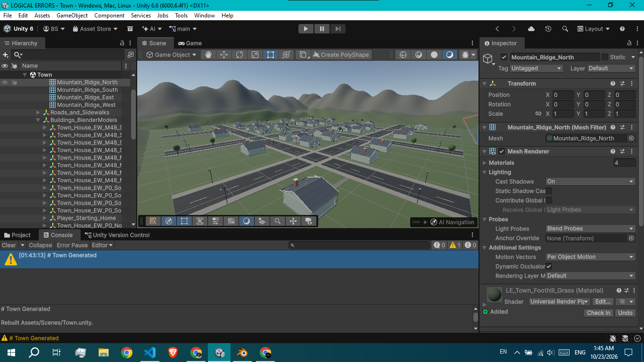
Task: Click the constrain scale proportions link icon
Action: pyautogui.click(x=538, y=114)
